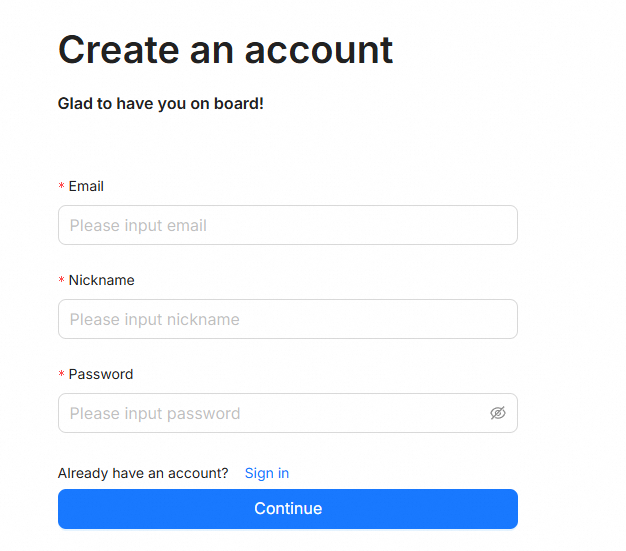Click the "Create an account" heading

[x=225, y=50]
